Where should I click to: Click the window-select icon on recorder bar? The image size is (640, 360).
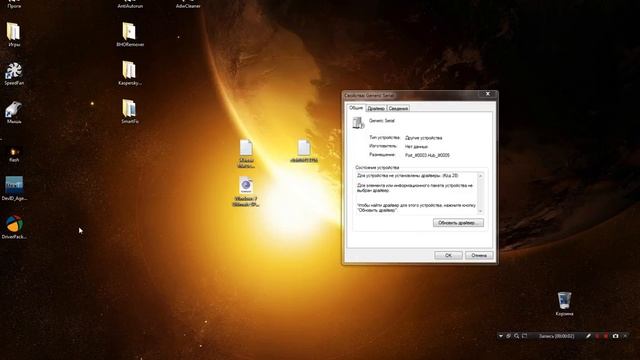pyautogui.click(x=525, y=336)
